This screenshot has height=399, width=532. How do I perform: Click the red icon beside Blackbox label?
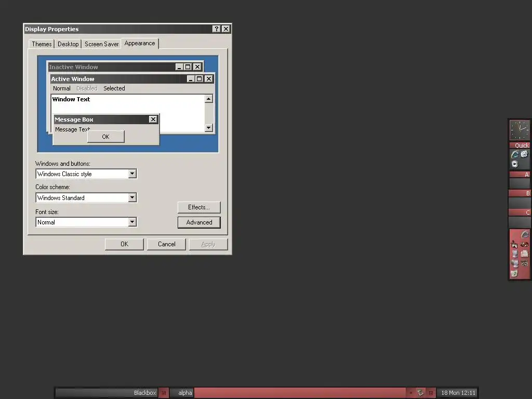pyautogui.click(x=164, y=393)
